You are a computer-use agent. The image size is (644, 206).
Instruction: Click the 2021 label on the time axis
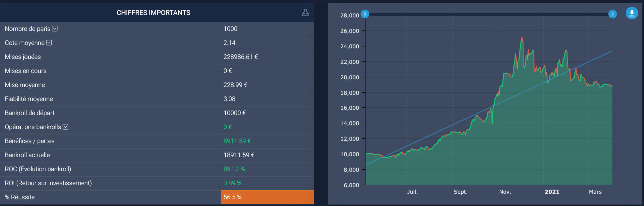point(552,192)
